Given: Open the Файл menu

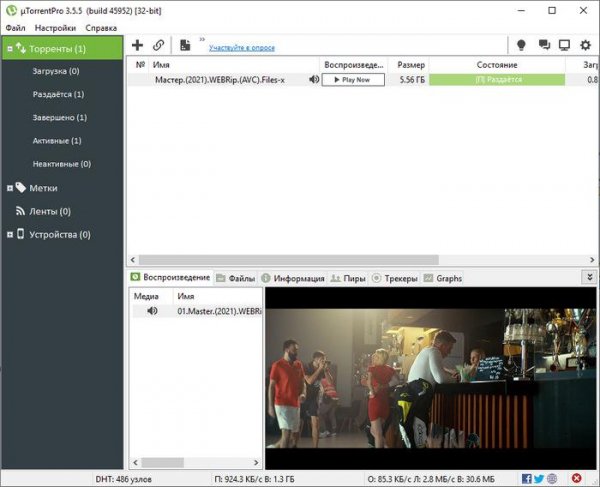Looking at the screenshot, I should tap(16, 28).
